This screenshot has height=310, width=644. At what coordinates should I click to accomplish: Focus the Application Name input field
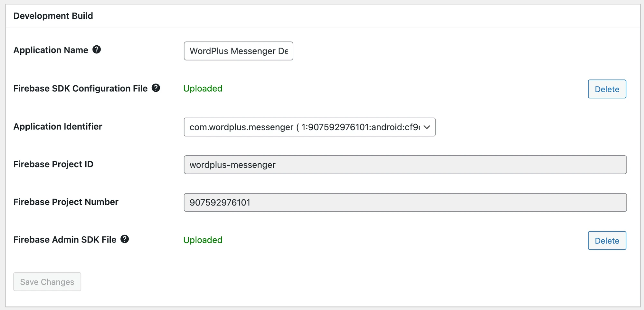(x=238, y=51)
